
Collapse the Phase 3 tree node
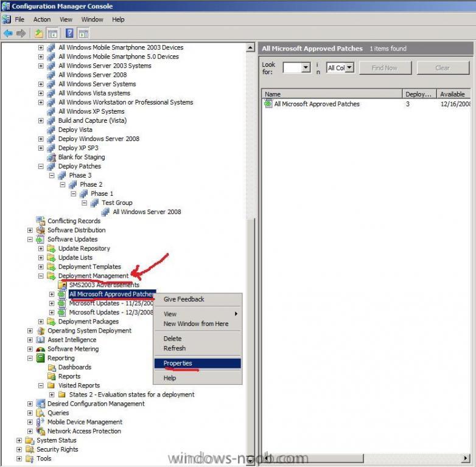[52, 175]
